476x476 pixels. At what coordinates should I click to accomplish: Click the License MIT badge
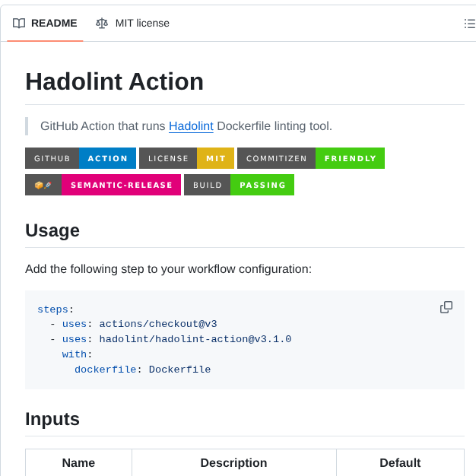(x=186, y=158)
